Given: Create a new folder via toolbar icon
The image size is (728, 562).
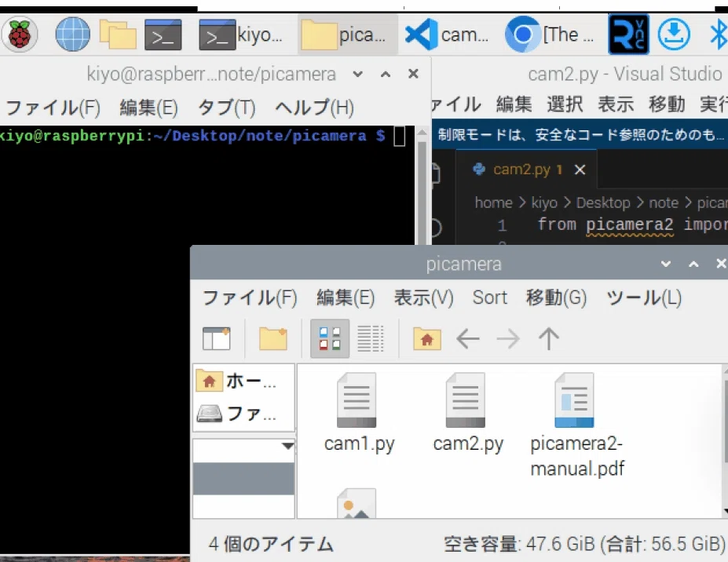Looking at the screenshot, I should coord(273,339).
